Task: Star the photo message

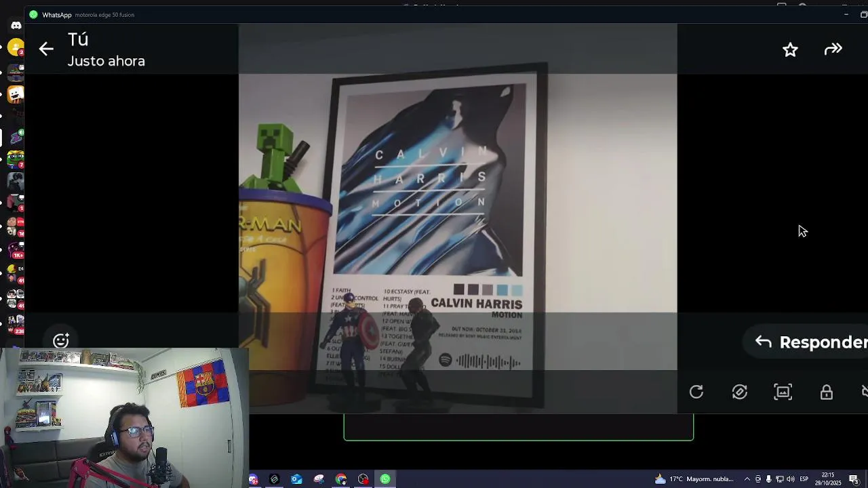Action: click(790, 49)
